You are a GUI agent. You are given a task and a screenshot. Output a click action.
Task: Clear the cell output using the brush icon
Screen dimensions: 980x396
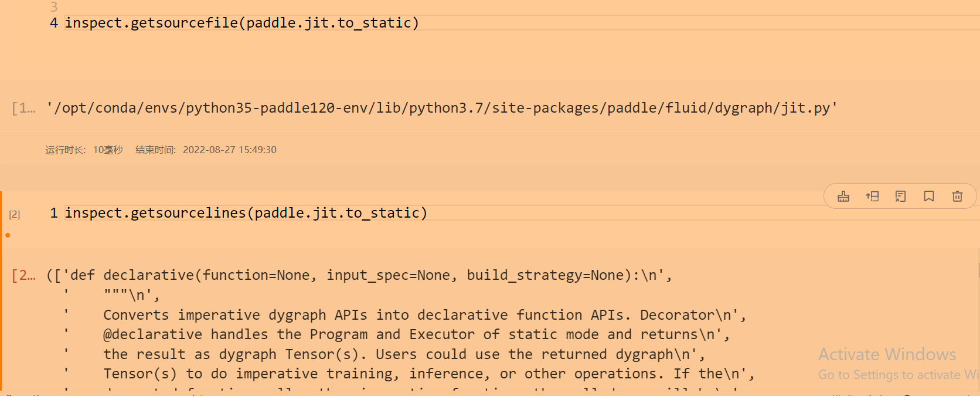coord(843,196)
